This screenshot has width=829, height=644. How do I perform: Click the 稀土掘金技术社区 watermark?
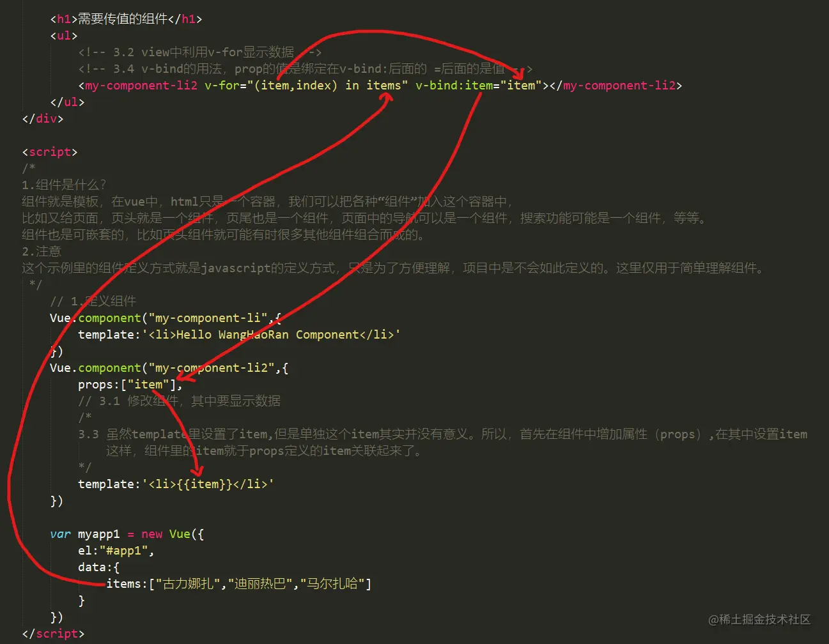pyautogui.click(x=759, y=620)
